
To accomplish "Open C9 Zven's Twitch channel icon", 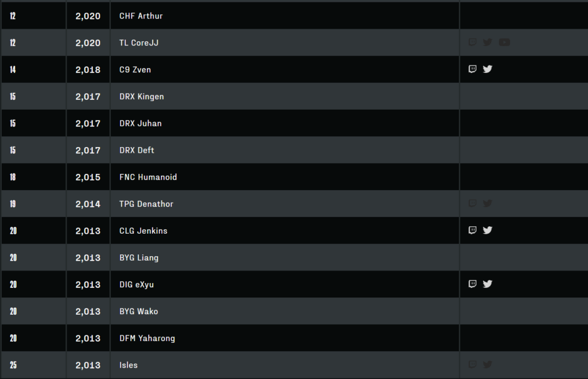I will [x=473, y=69].
